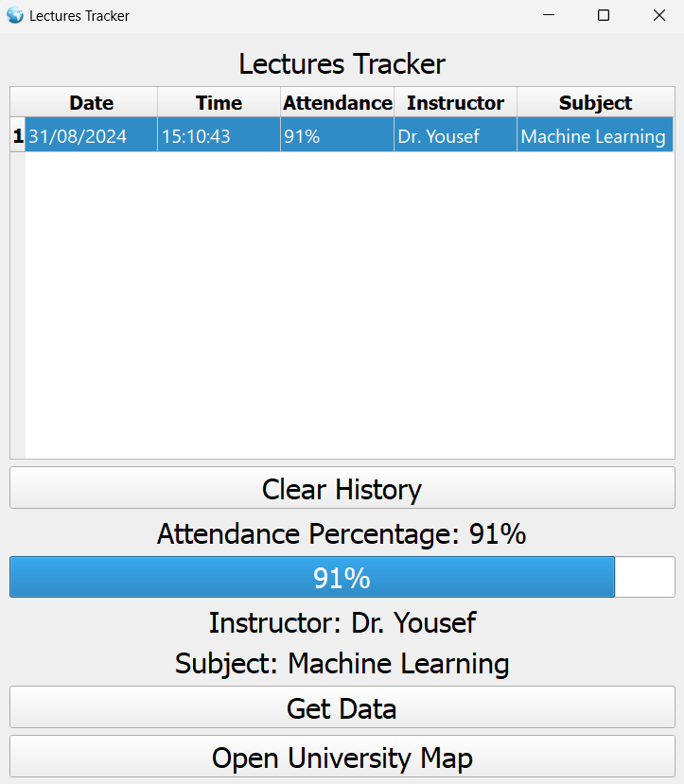Select the Machine Learning subject cell

pyautogui.click(x=594, y=135)
